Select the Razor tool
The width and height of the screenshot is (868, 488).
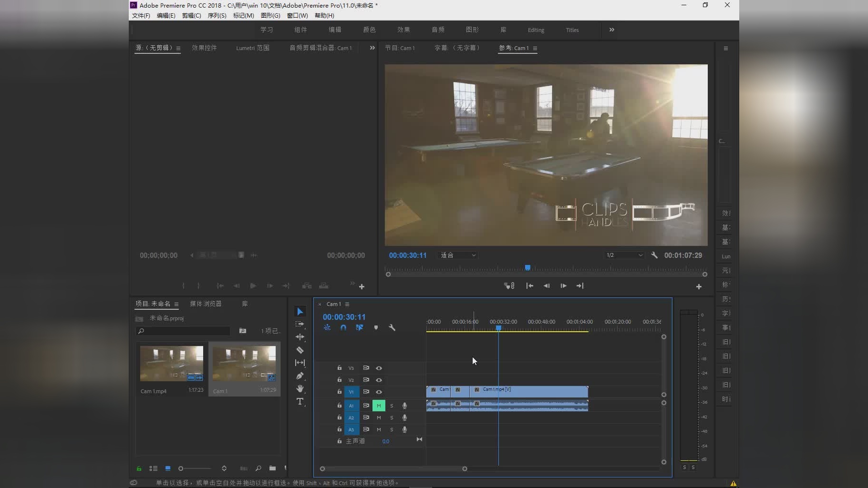(300, 350)
